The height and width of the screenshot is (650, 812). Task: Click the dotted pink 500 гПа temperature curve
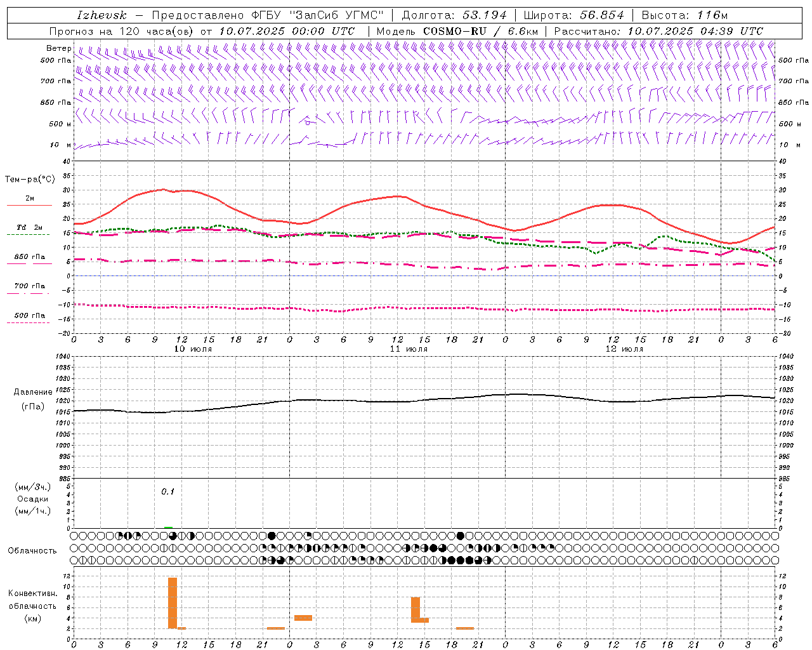pos(424,308)
